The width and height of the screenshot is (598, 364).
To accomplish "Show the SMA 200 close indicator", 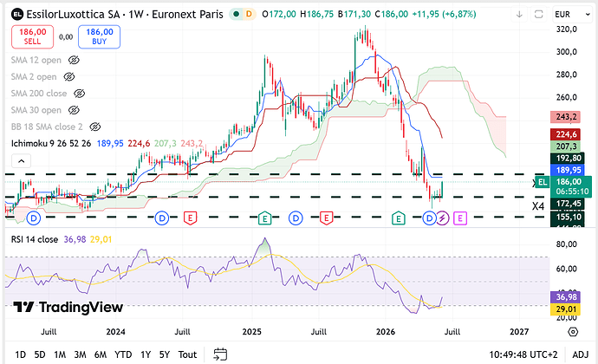I will pos(79,94).
